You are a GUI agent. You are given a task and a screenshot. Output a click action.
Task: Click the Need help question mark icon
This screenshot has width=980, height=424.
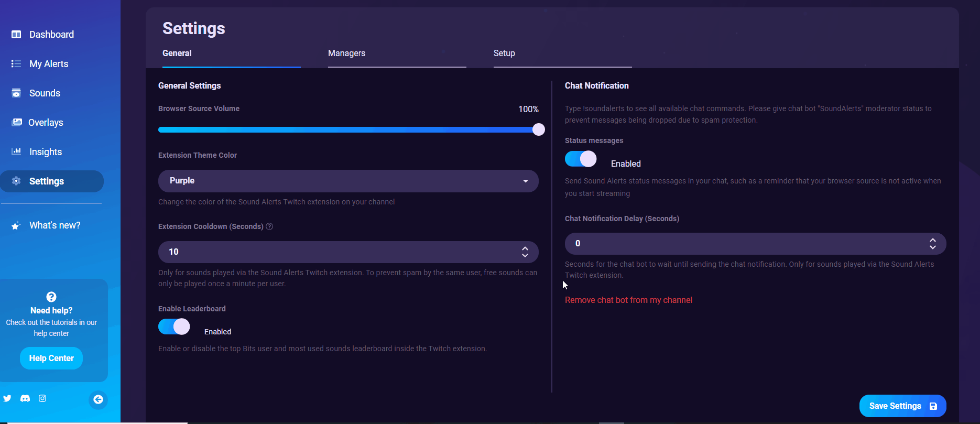click(51, 297)
